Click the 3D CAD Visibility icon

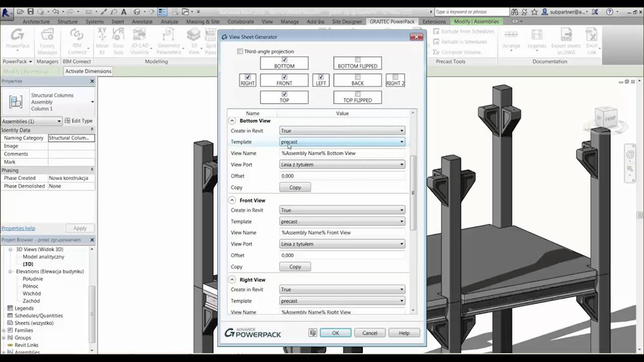tap(139, 41)
